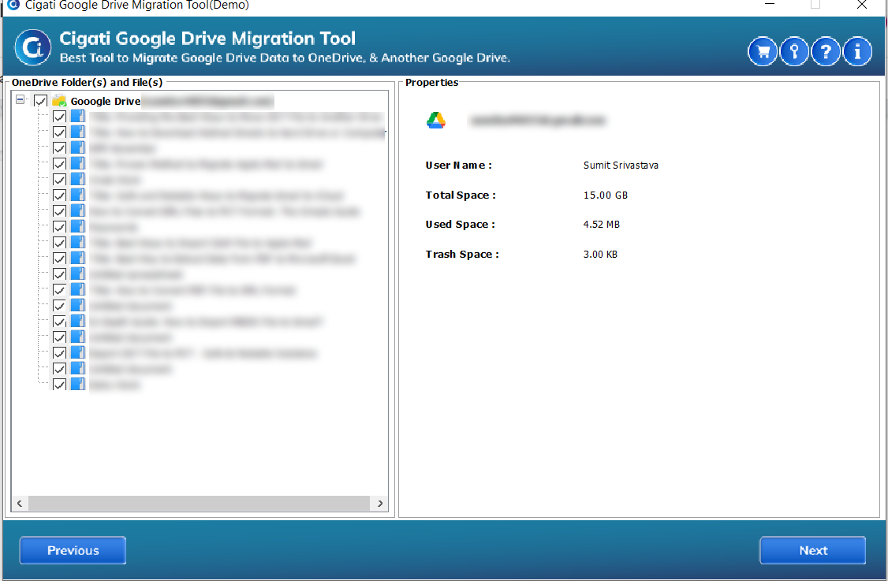This screenshot has height=588, width=888.
Task: Click the 'User Name :' label
Action: tap(459, 166)
